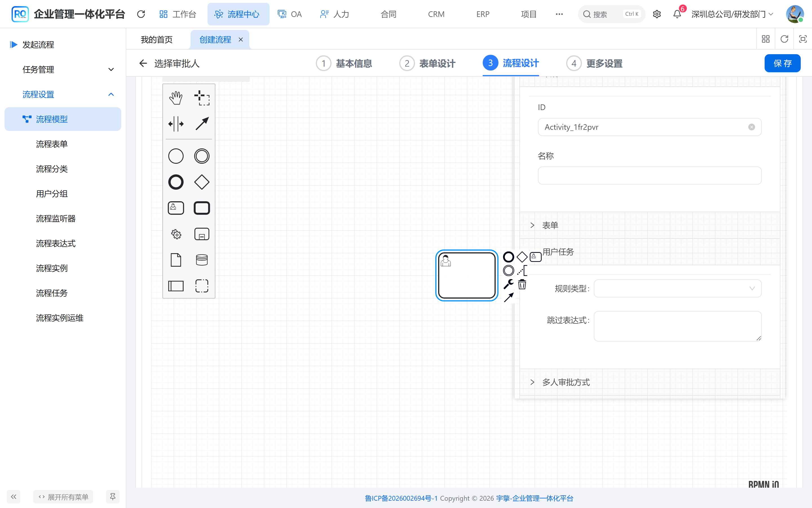Create a pool/participant from palette
Image resolution: width=812 pixels, height=508 pixels.
pos(175,286)
